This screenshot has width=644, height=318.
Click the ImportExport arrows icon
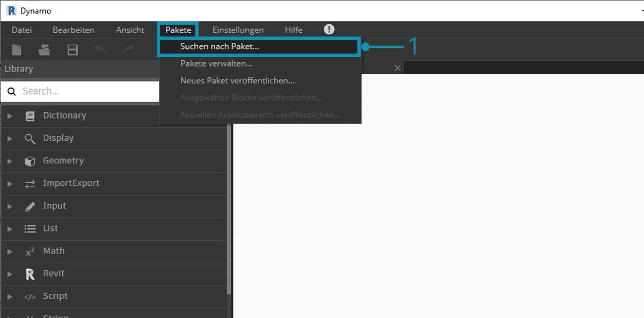tap(30, 184)
